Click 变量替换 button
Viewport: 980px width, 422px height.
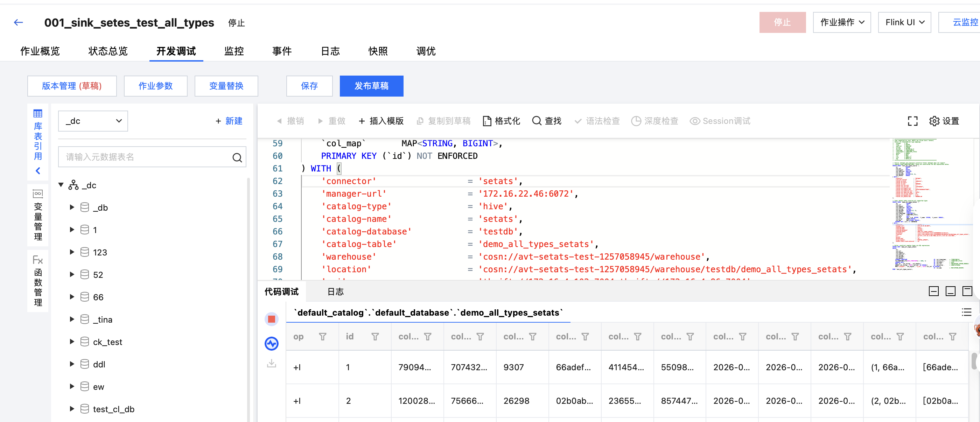tap(226, 86)
